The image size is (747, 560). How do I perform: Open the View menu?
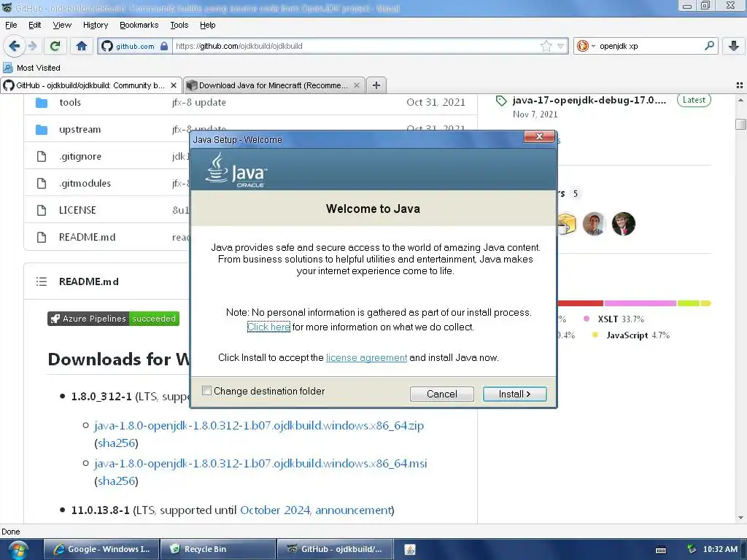point(62,25)
